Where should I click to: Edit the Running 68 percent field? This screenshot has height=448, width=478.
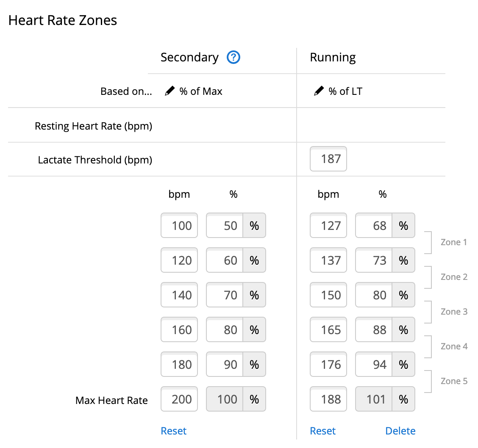tap(374, 226)
